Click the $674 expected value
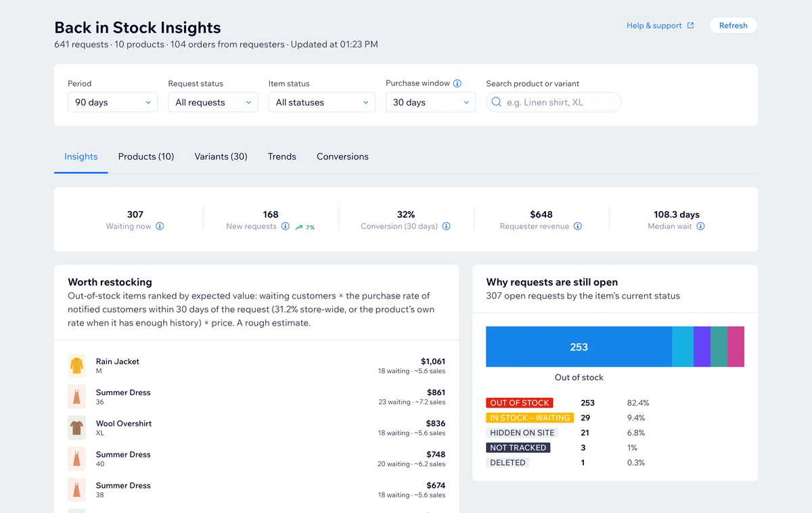 coord(436,486)
